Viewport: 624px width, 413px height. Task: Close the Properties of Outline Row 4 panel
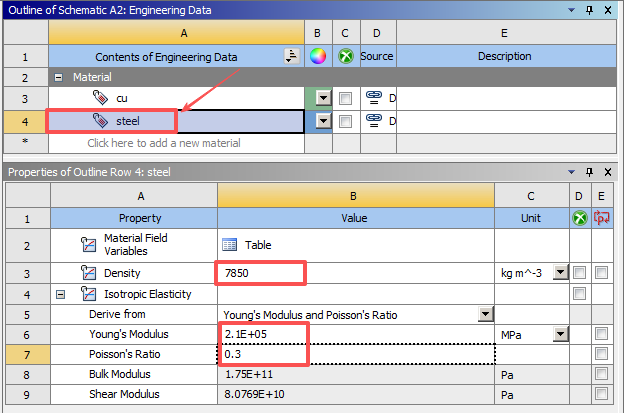click(x=608, y=172)
